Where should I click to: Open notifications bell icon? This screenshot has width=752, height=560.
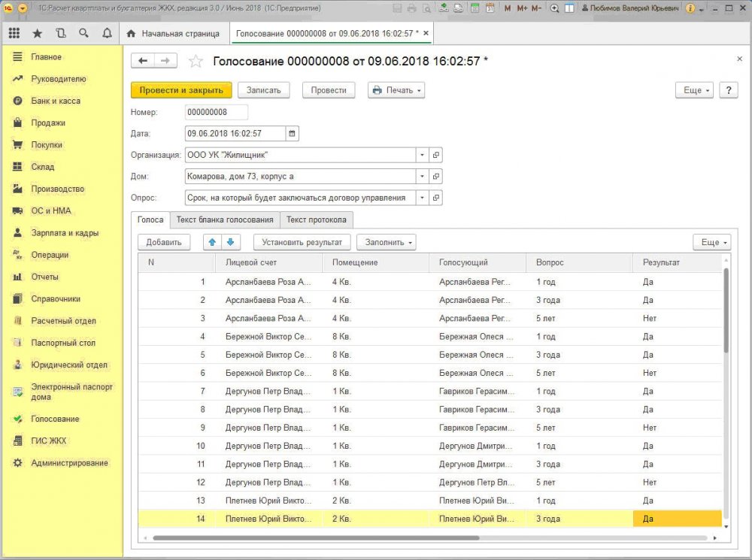(x=107, y=33)
